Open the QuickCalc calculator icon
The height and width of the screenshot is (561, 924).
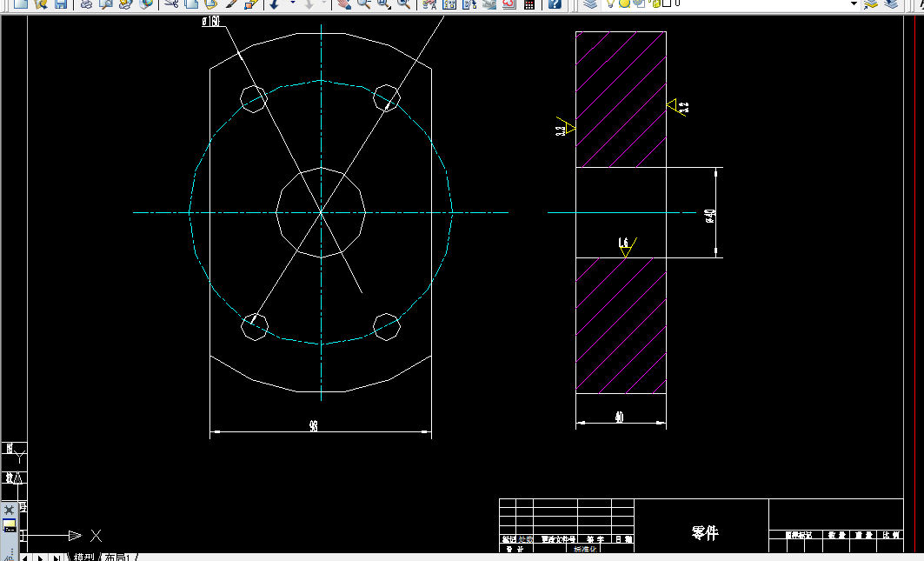[x=529, y=3]
